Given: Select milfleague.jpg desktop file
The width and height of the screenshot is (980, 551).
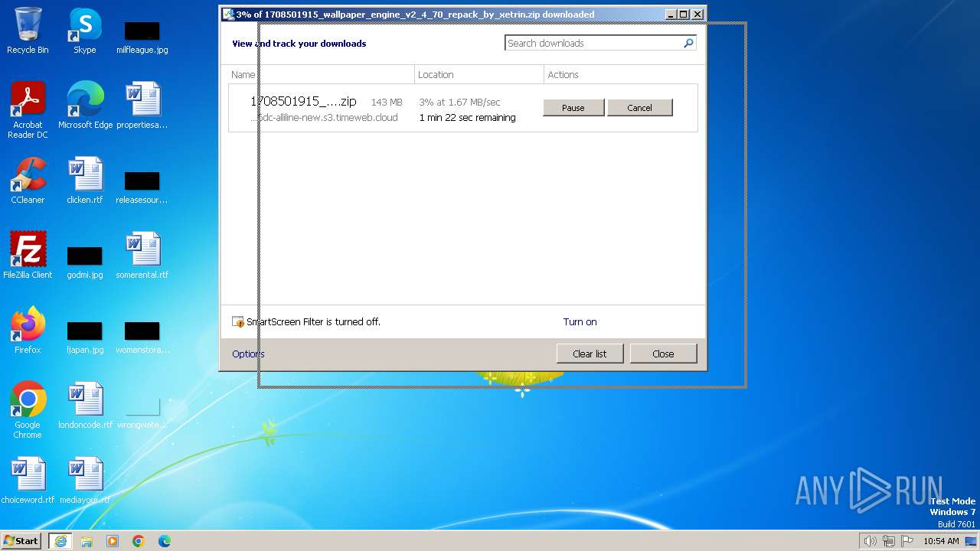Looking at the screenshot, I should (142, 37).
